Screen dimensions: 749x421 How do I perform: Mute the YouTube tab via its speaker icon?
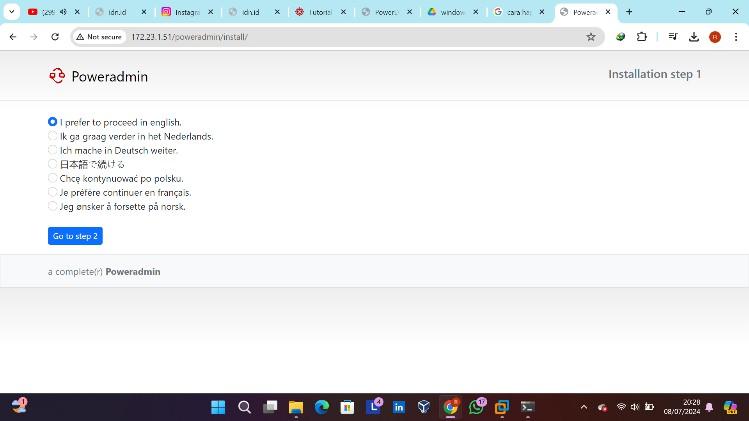point(63,12)
